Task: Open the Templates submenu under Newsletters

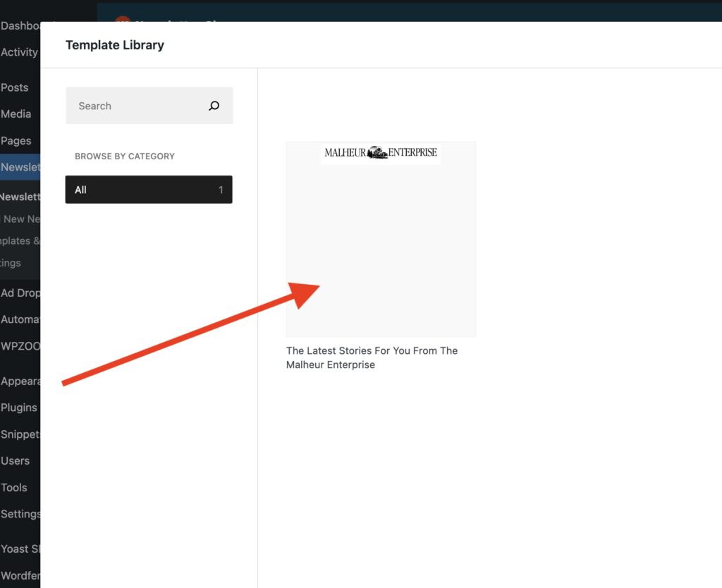Action: pos(16,240)
